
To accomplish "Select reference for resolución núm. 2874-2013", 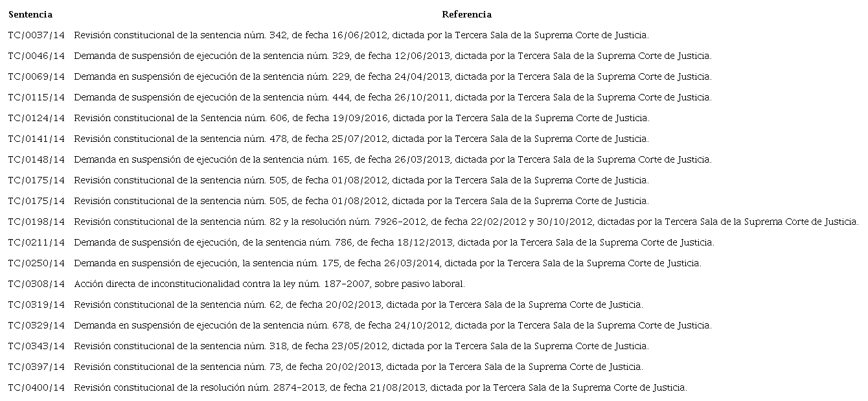I will 380,387.
